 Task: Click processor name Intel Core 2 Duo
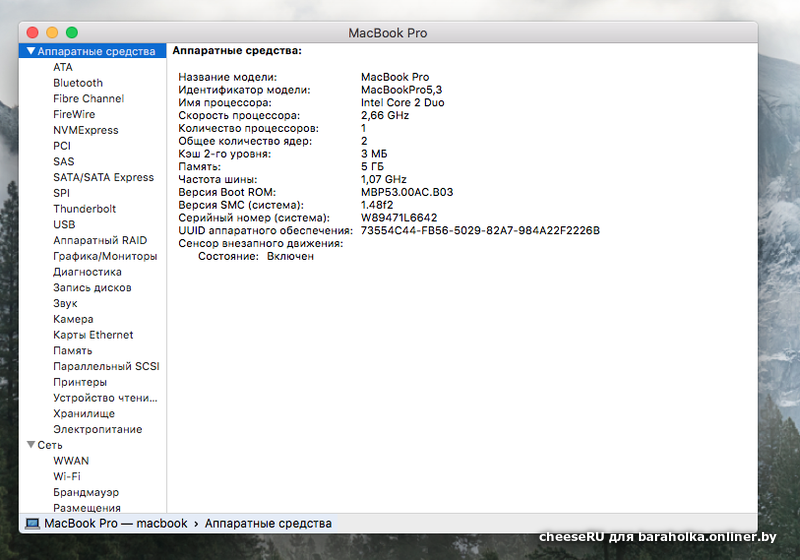tap(403, 103)
